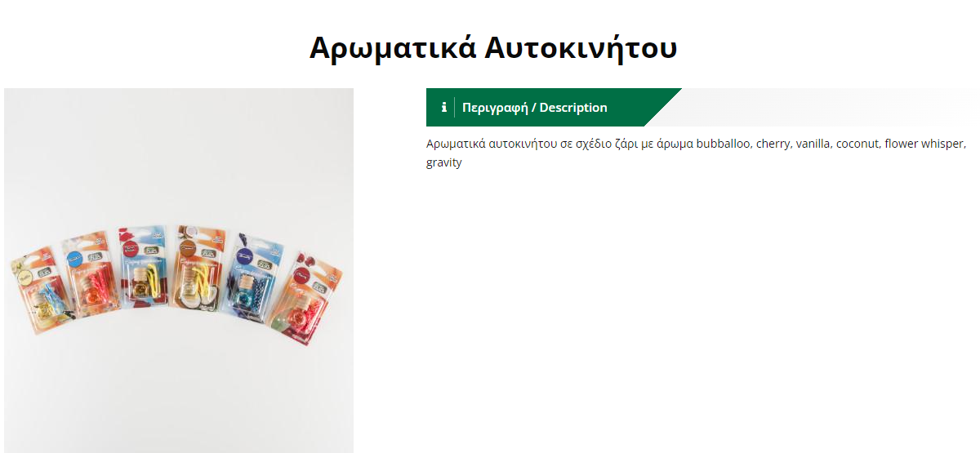Click the word gravity in the description

[x=443, y=162]
